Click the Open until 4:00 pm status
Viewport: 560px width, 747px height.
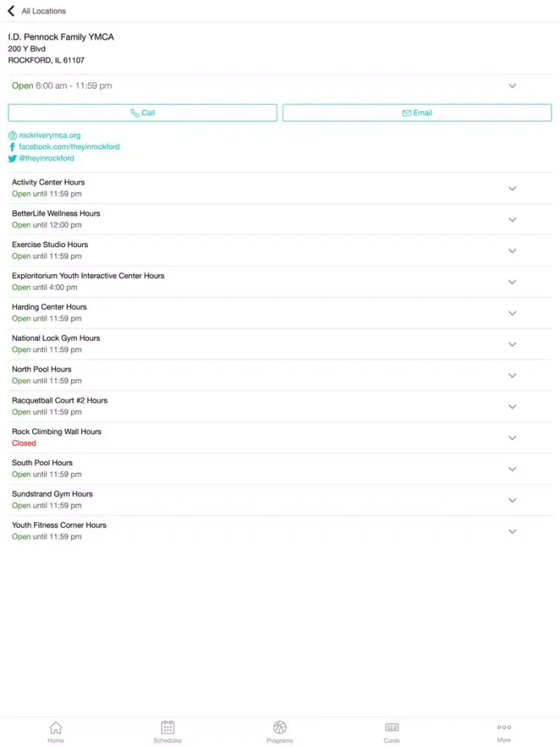tap(44, 288)
